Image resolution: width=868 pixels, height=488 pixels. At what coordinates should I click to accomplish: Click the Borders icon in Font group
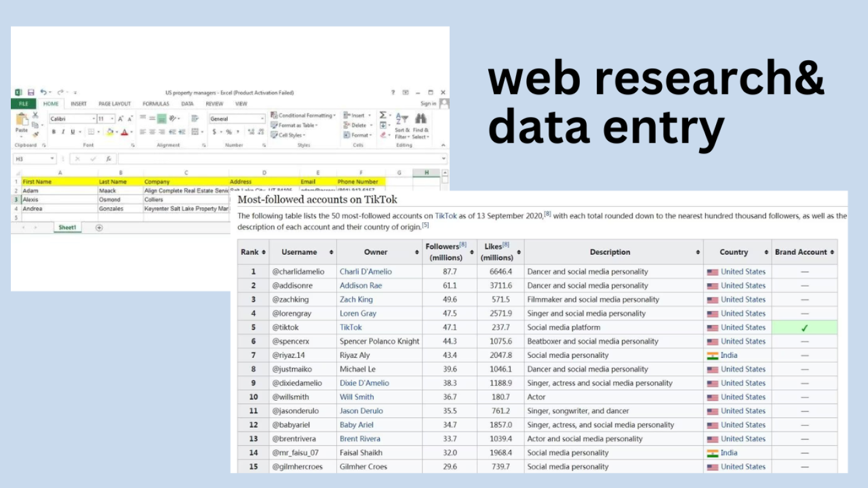point(91,132)
